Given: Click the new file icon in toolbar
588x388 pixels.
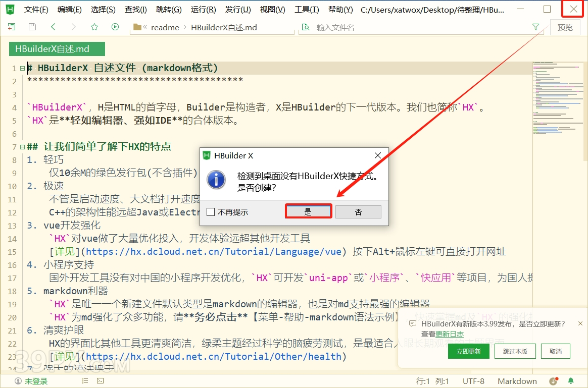Looking at the screenshot, I should (x=12, y=27).
